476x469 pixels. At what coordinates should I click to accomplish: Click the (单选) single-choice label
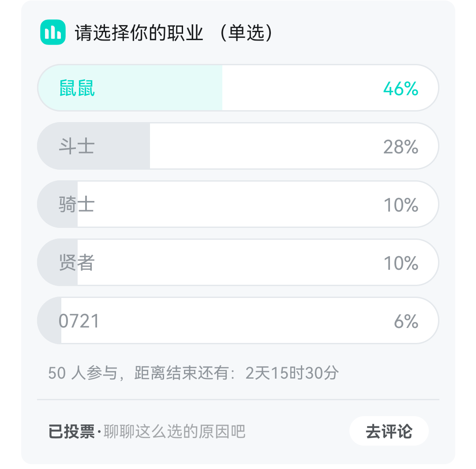click(x=246, y=33)
